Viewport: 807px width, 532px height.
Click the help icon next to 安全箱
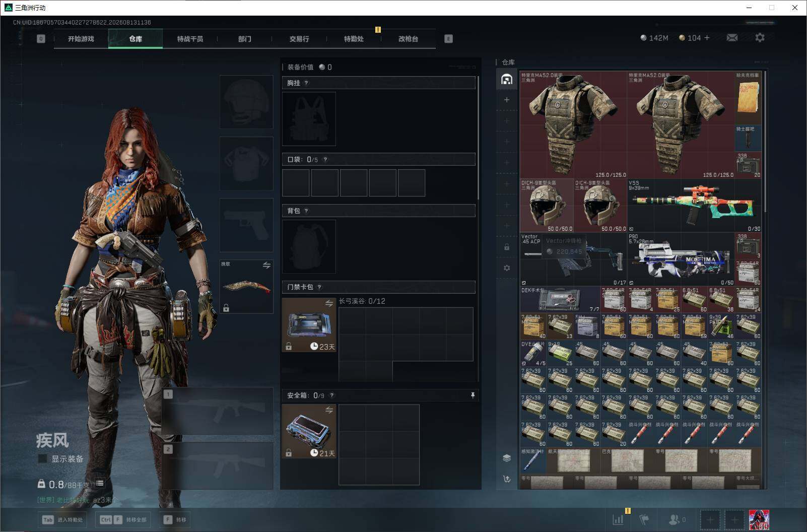pyautogui.click(x=331, y=395)
